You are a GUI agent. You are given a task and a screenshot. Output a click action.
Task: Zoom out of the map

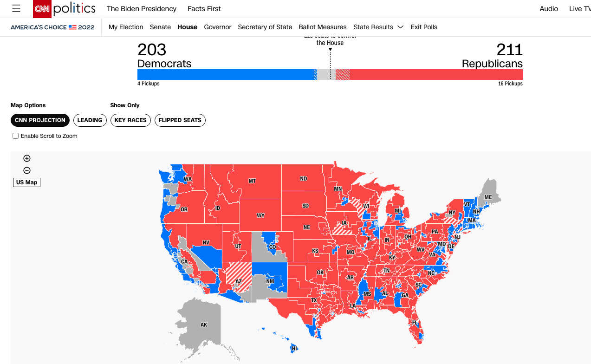point(27,170)
